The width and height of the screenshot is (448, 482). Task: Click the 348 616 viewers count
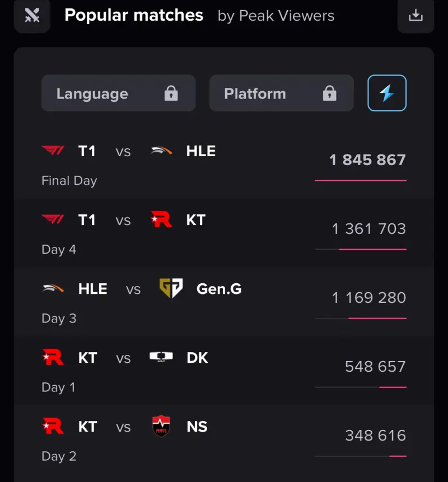click(x=375, y=436)
